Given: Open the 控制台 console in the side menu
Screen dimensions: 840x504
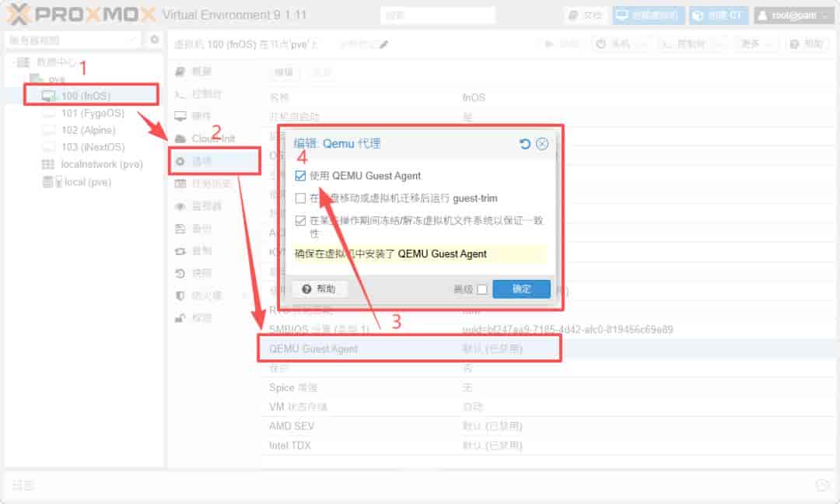Looking at the screenshot, I should 215,94.
